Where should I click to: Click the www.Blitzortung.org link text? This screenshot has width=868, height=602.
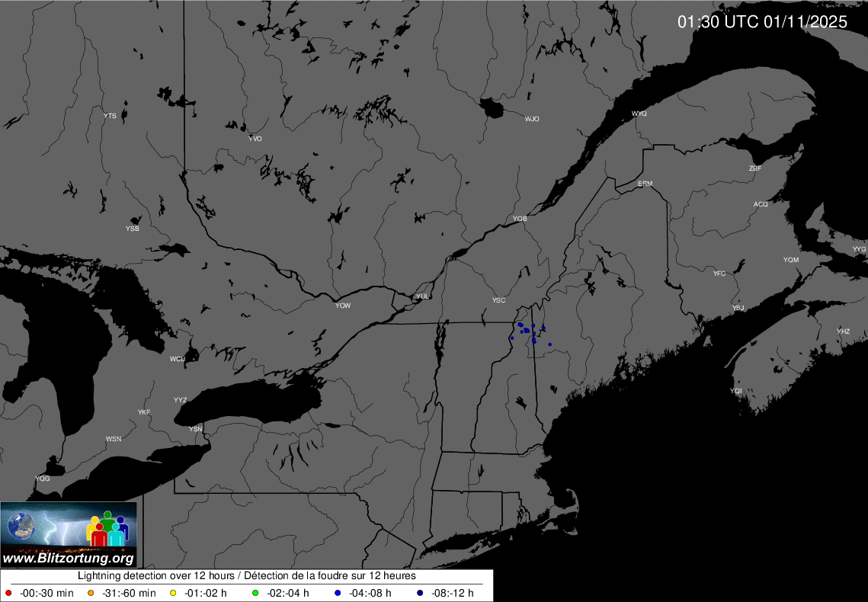[69, 559]
